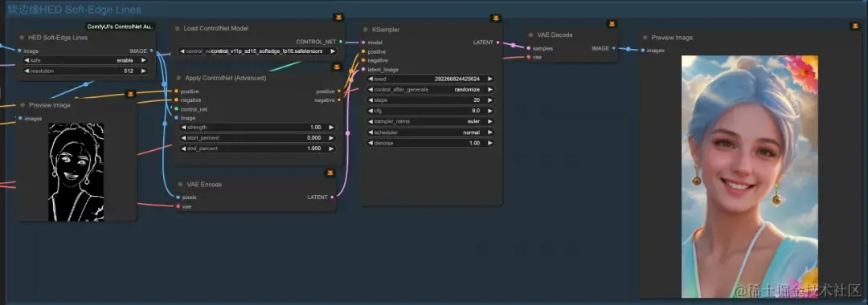
Task: Click positive input port on KSampler
Action: click(x=363, y=51)
